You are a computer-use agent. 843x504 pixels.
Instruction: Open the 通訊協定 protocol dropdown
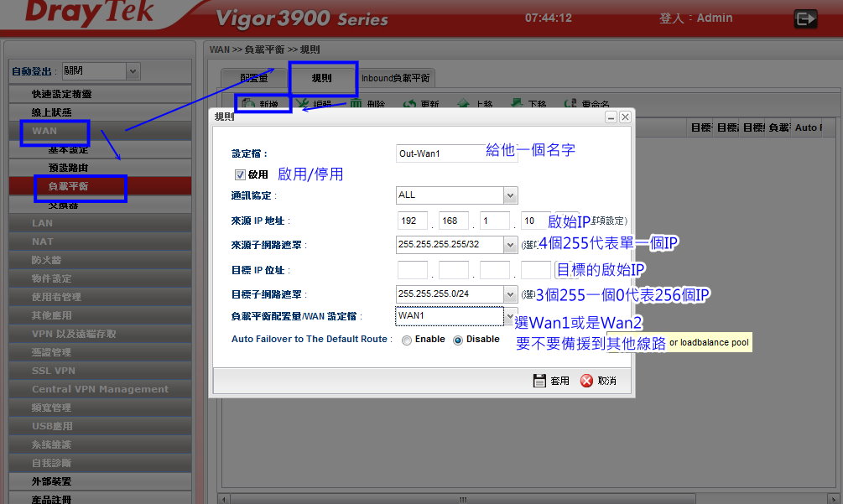pos(510,195)
